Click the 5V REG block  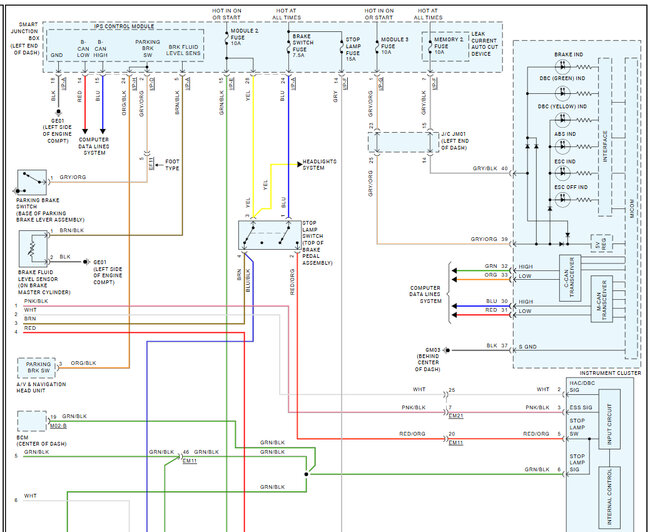[601, 244]
